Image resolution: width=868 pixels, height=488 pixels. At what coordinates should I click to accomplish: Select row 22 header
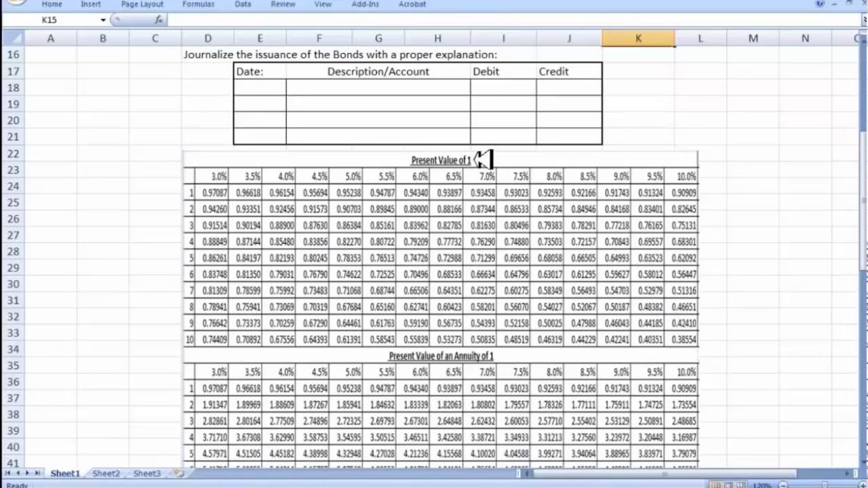(x=12, y=153)
